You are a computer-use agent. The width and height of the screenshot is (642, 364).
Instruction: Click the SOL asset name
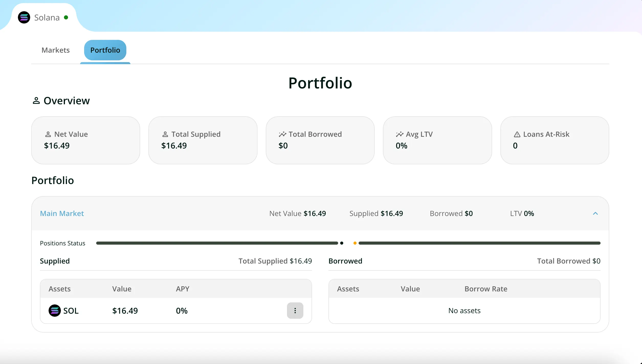tap(71, 311)
